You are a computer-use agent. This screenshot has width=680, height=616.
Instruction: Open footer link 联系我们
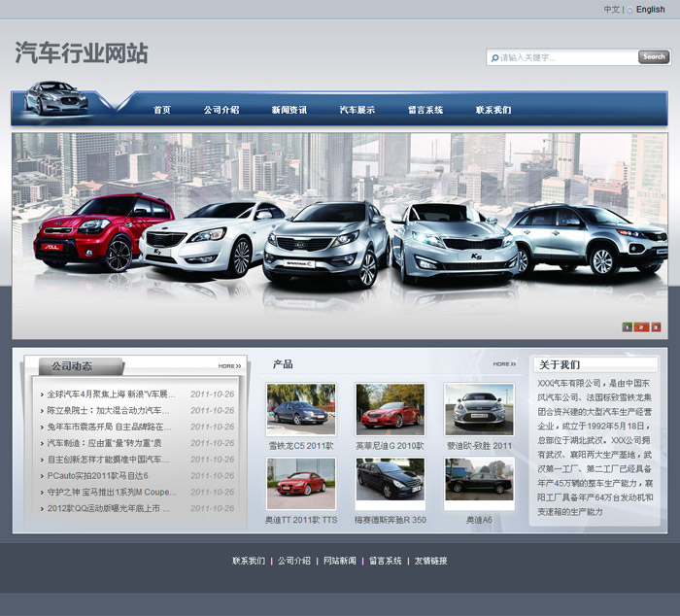pos(249,561)
